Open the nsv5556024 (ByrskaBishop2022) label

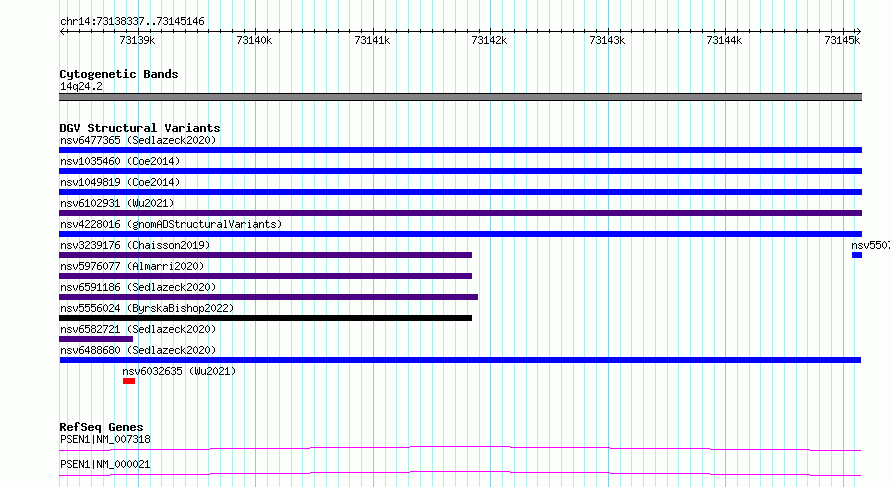pos(147,308)
